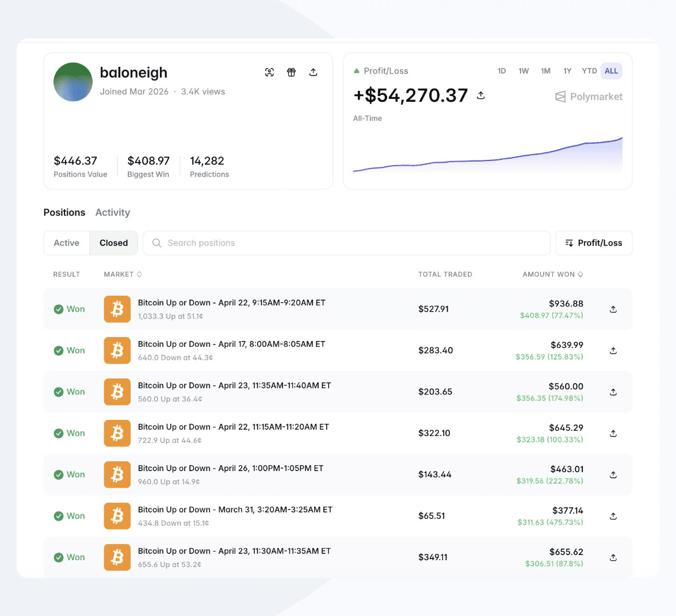
Task: Click Bitcoin icon for April 22, 9:15AM market
Action: pyautogui.click(x=117, y=309)
